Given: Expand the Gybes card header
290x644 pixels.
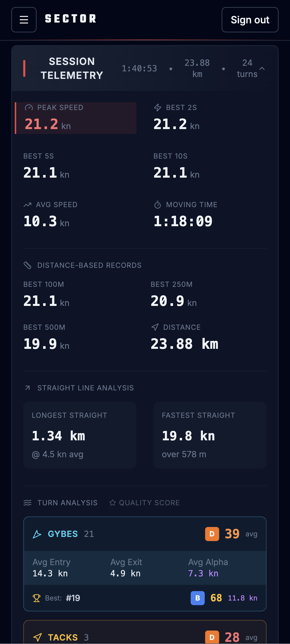Looking at the screenshot, I should [x=145, y=534].
